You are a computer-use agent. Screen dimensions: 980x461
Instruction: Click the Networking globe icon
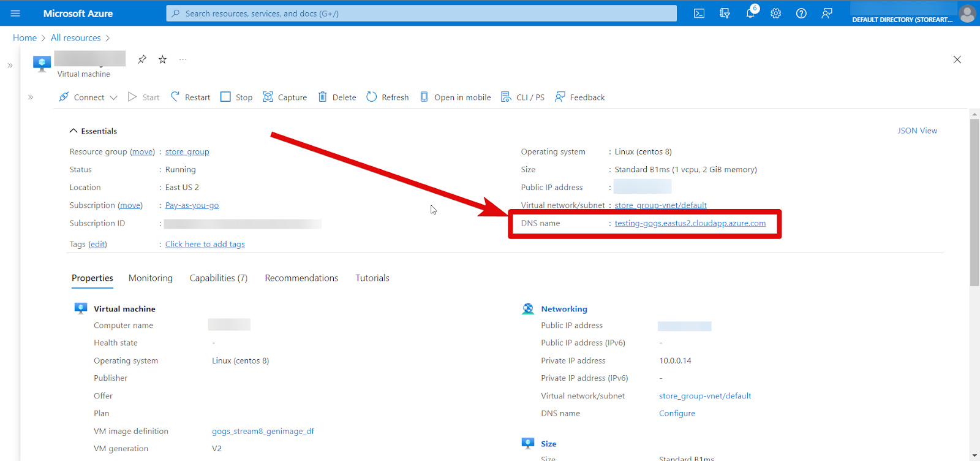point(528,309)
